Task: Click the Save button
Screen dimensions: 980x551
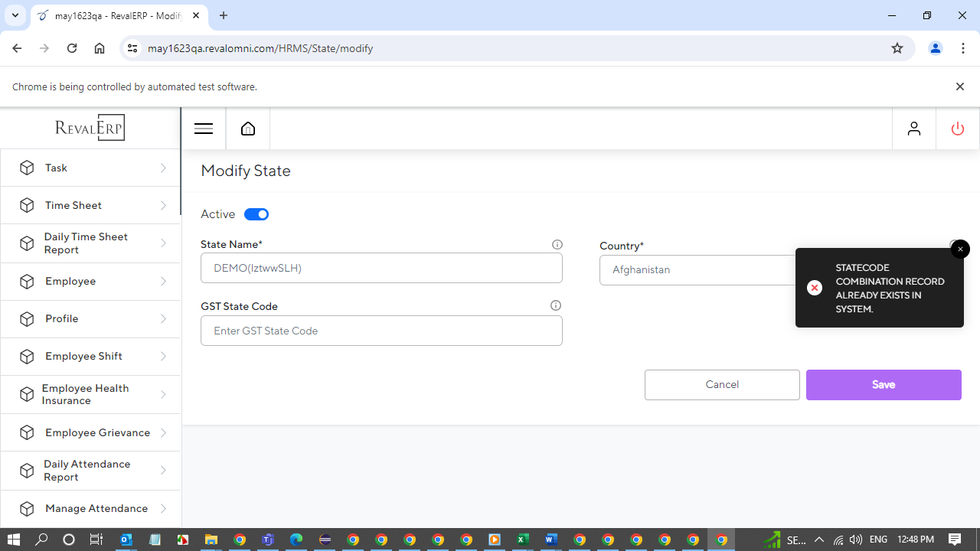Action: coord(883,385)
